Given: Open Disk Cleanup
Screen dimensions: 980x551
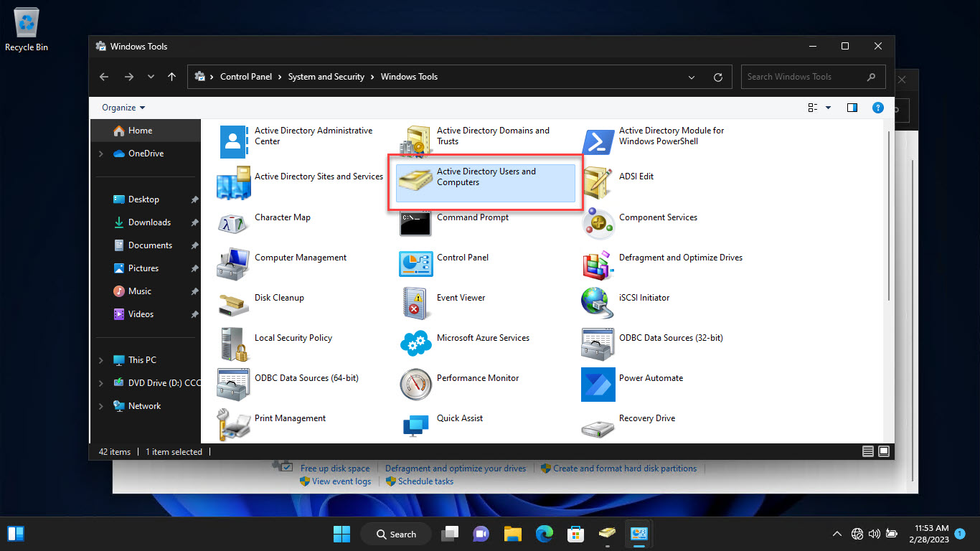Looking at the screenshot, I should point(279,298).
